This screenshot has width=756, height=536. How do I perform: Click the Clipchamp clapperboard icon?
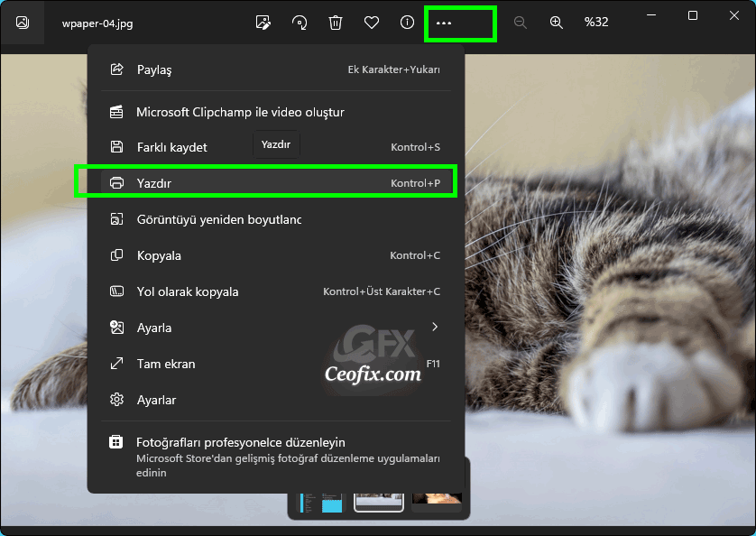116,112
